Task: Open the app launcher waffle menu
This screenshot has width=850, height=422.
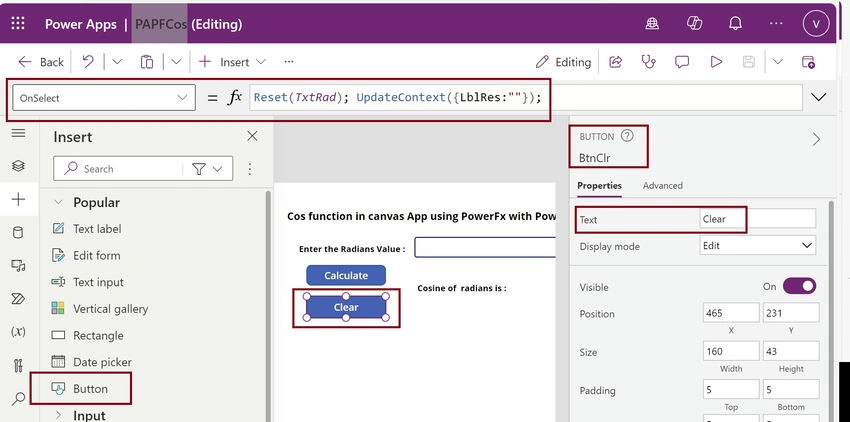Action: click(x=18, y=23)
